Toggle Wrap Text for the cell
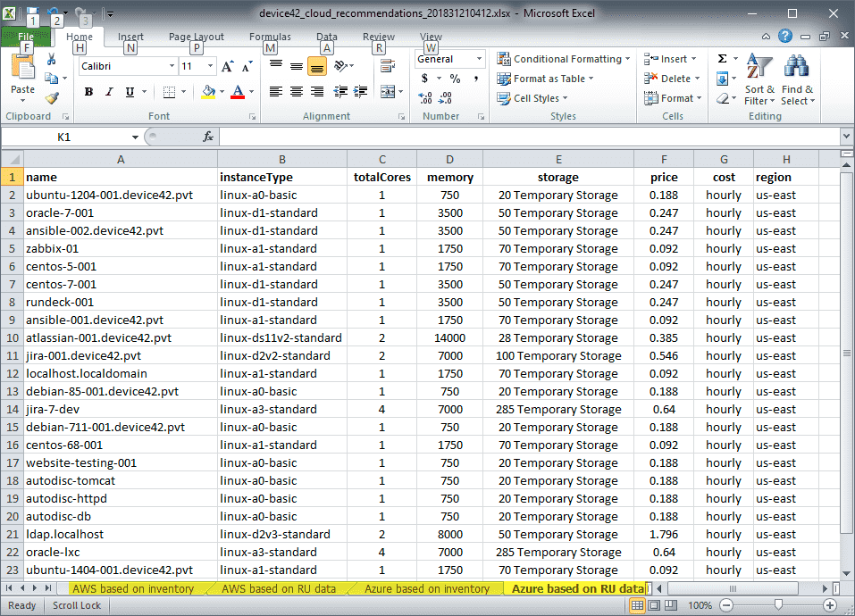The width and height of the screenshot is (855, 616). [x=388, y=66]
